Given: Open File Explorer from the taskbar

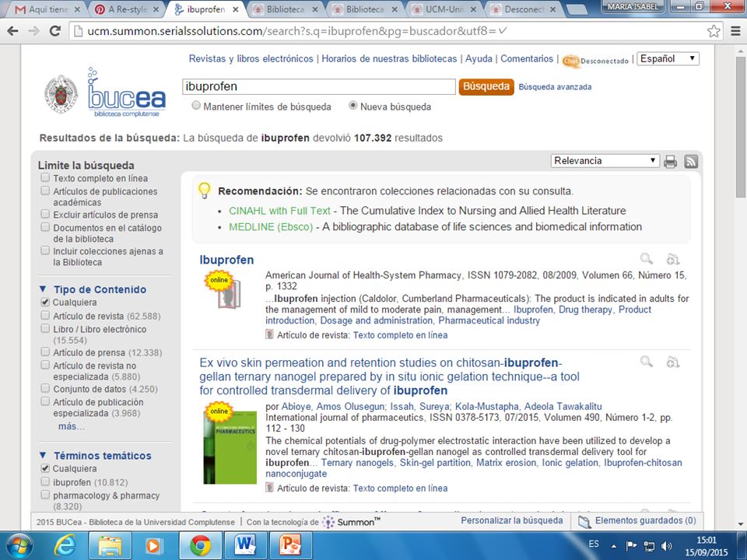Looking at the screenshot, I should [x=110, y=546].
